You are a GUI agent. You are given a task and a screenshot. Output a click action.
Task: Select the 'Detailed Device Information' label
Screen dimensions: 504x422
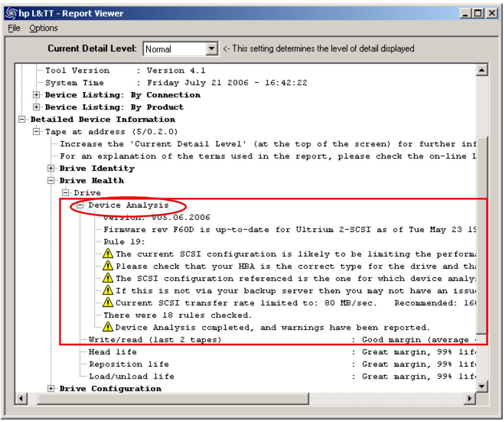(103, 119)
